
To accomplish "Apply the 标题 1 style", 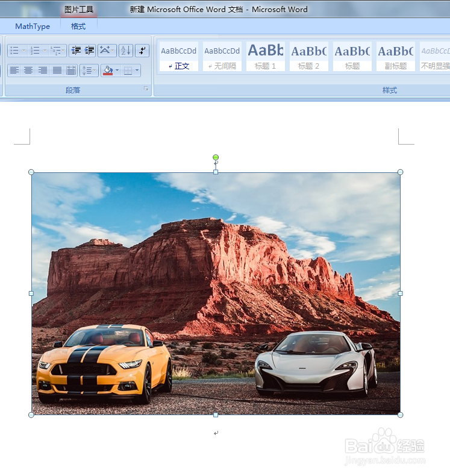I will [x=266, y=57].
